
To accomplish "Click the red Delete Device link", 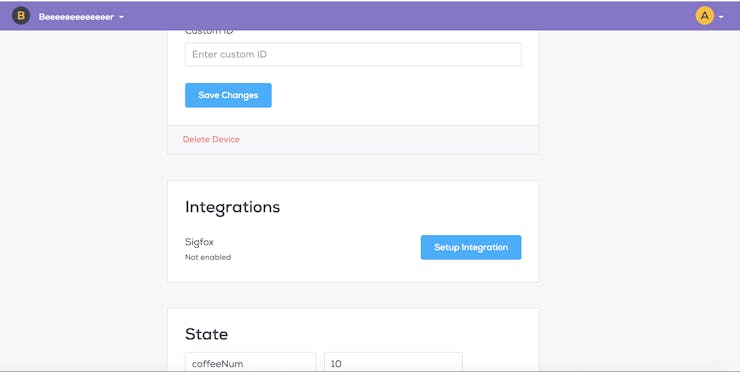I will [x=211, y=139].
